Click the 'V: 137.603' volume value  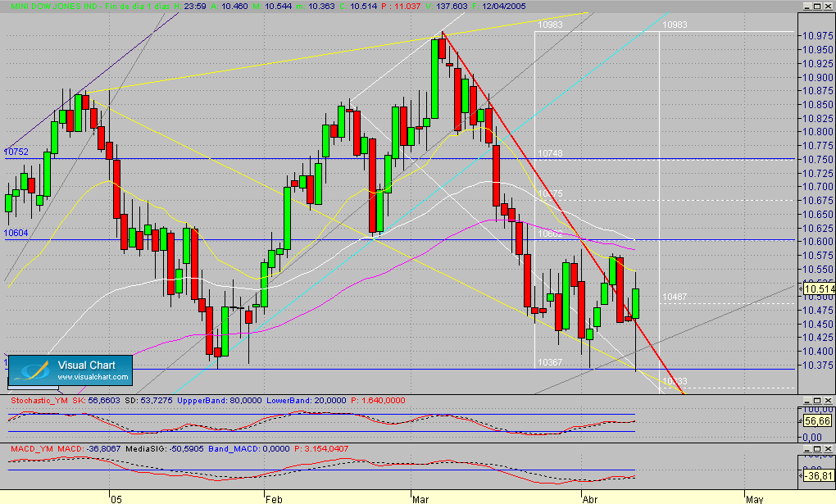446,7
